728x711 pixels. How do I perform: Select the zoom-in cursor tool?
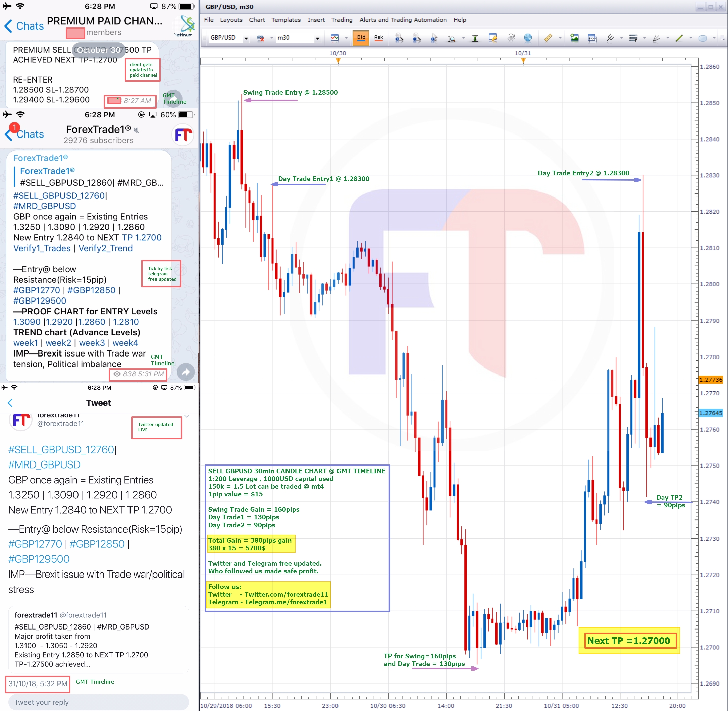[434, 38]
